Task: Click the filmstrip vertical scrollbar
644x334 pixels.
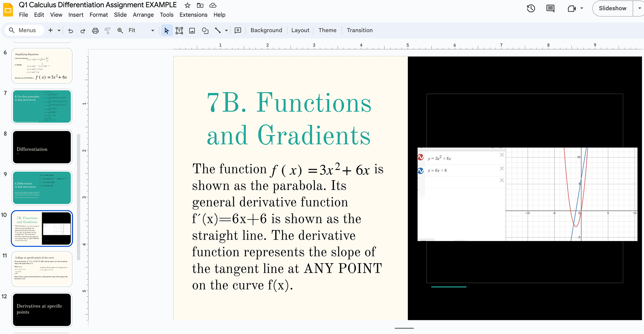Action: pos(78,197)
